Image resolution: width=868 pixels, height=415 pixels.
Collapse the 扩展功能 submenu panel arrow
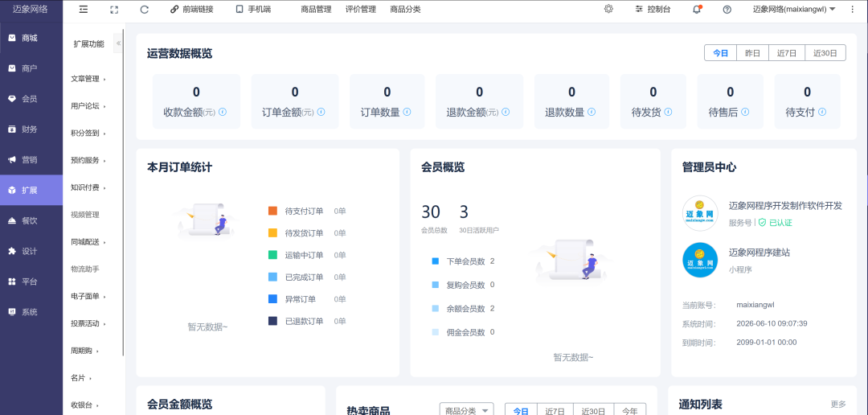tap(118, 43)
